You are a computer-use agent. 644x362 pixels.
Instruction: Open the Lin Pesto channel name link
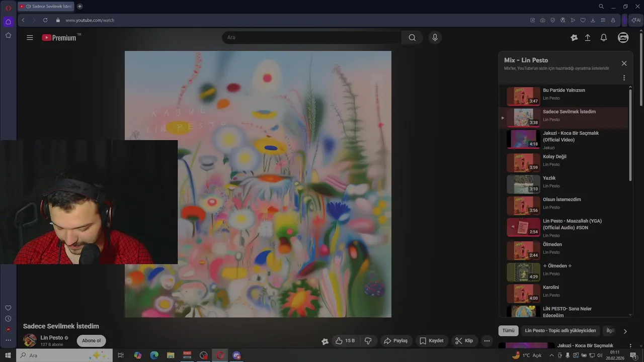[51, 338]
